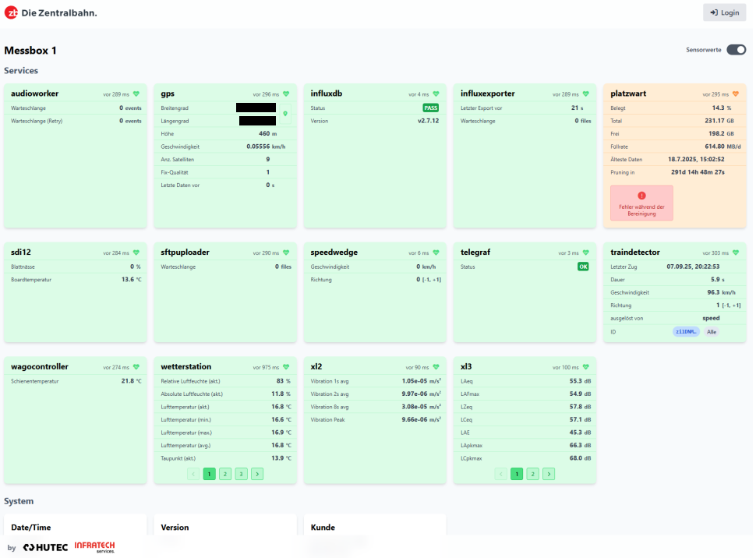Click the telegraf OK status badge
Viewport: 756px width, 558px height.
pyautogui.click(x=583, y=267)
